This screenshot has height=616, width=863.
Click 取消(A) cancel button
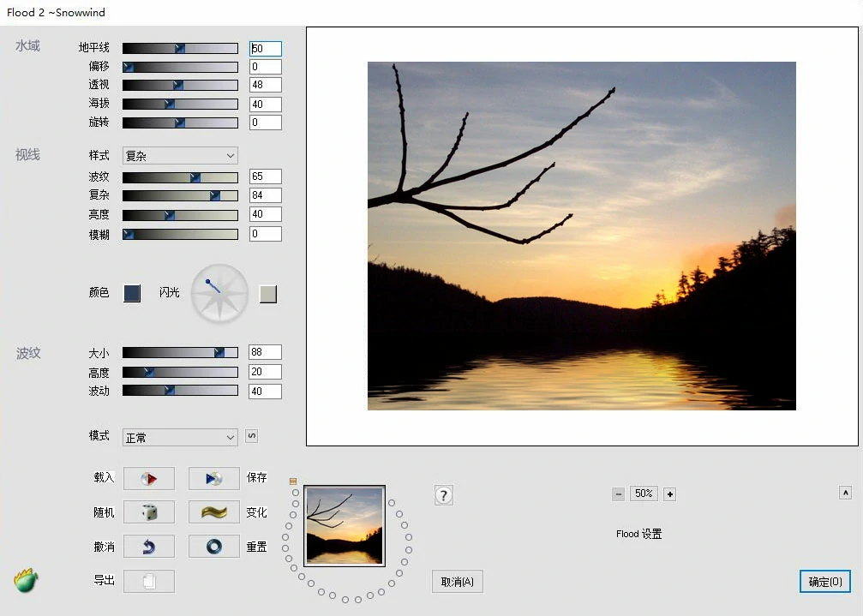tap(458, 582)
